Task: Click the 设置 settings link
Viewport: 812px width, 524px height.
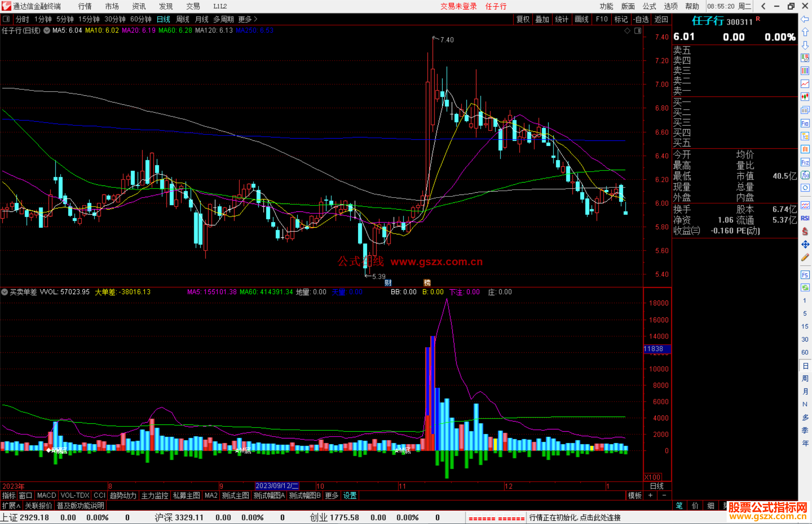Action: pyautogui.click(x=350, y=495)
